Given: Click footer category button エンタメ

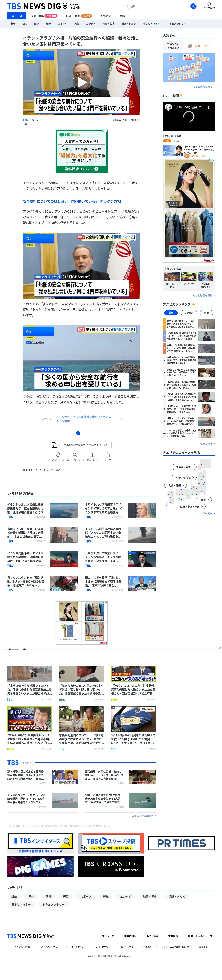Looking at the screenshot, I should tap(126, 897).
